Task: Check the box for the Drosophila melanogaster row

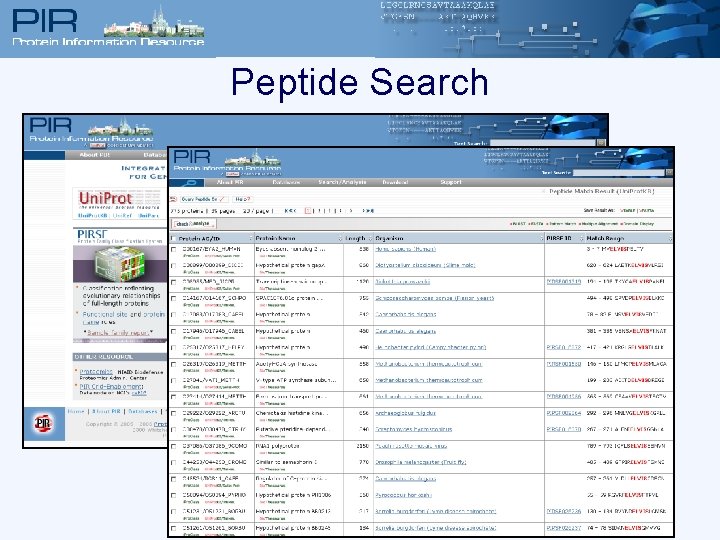Action: click(174, 463)
